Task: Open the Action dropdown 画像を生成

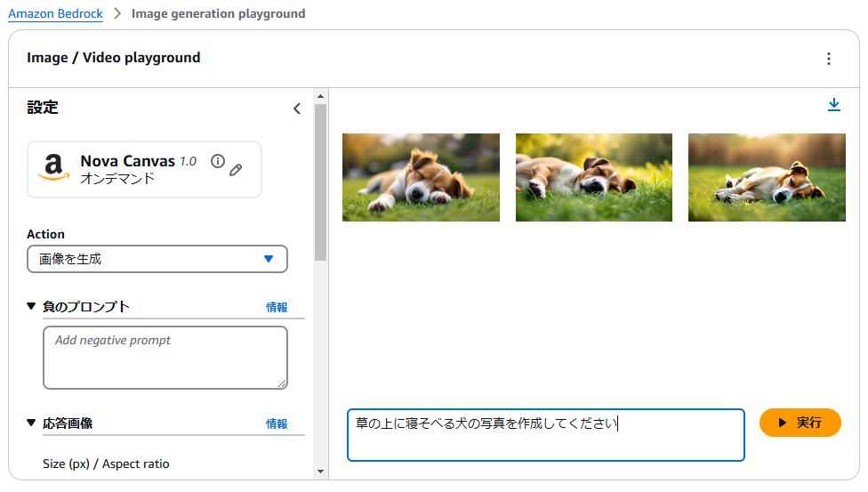Action: 157,259
